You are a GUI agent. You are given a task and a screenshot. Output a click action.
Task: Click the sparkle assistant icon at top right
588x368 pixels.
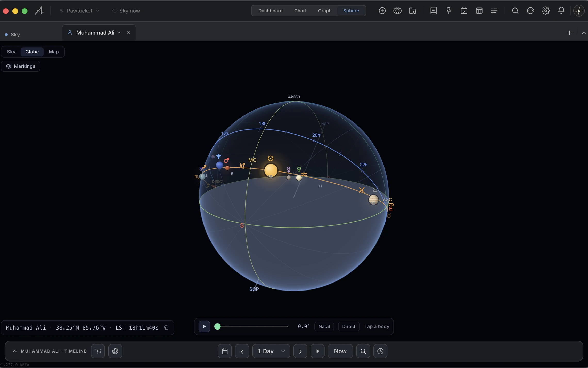pos(579,11)
